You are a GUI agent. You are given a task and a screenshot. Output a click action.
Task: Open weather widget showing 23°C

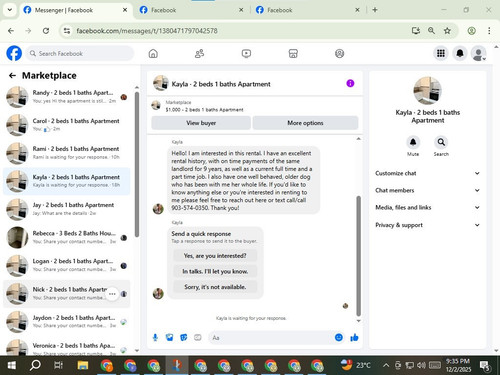point(355,365)
